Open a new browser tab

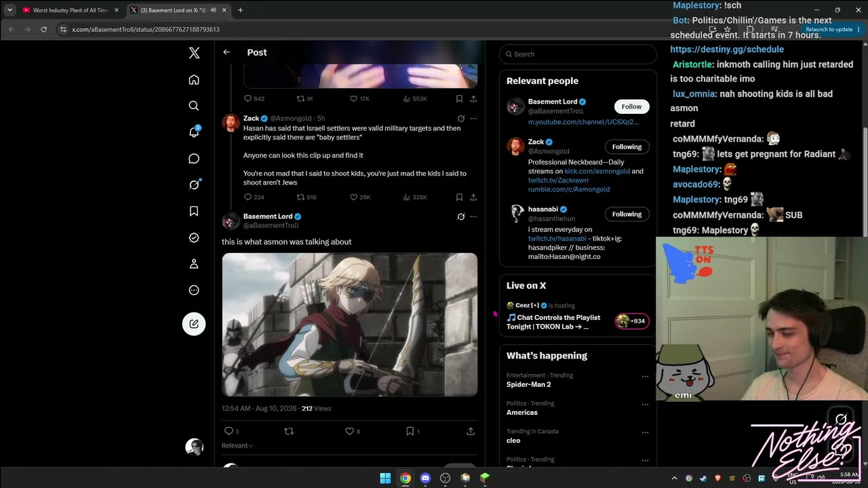[240, 10]
